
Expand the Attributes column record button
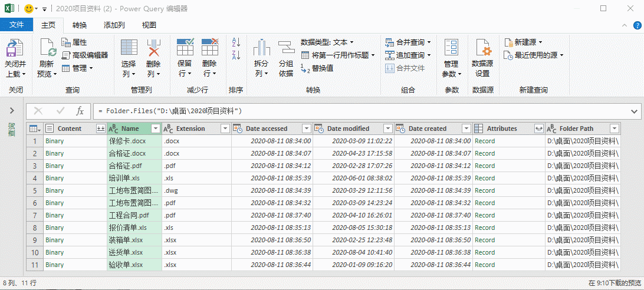[x=538, y=128]
